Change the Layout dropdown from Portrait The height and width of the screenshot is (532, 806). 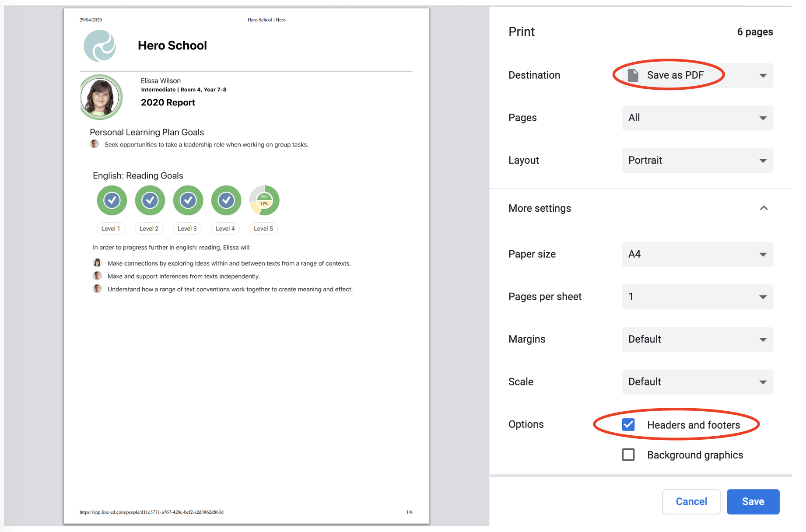(x=697, y=160)
